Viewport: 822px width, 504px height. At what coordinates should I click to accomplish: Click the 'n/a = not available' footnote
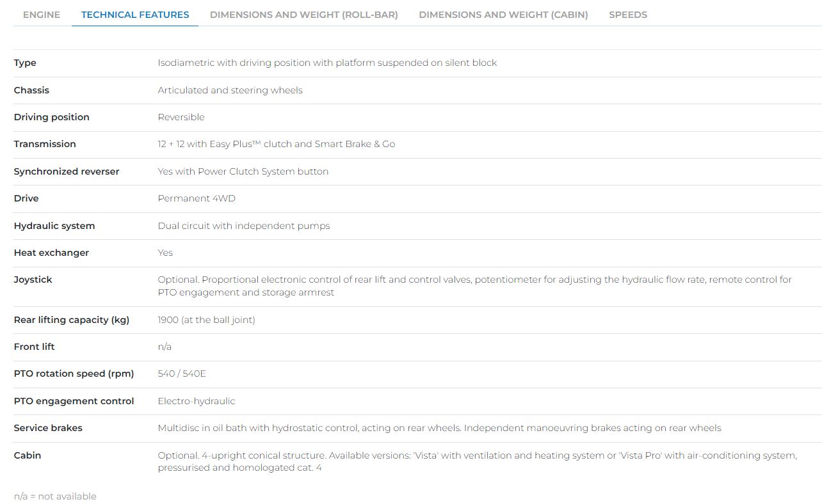pyautogui.click(x=55, y=496)
